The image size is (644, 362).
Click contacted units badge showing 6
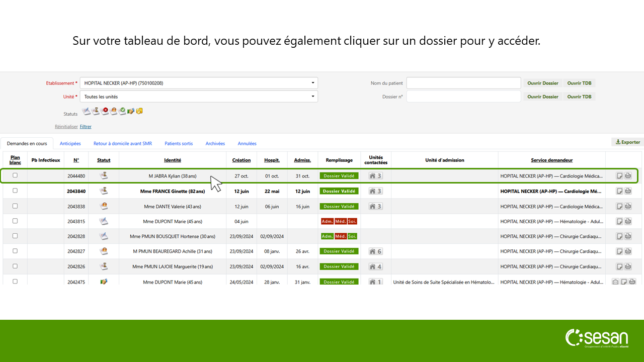(375, 251)
